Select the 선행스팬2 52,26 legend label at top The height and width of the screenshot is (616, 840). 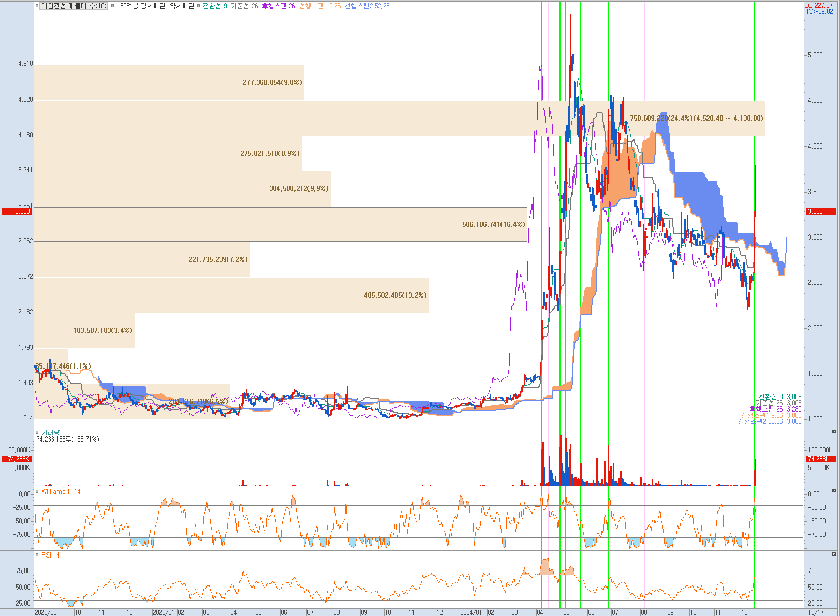click(367, 6)
